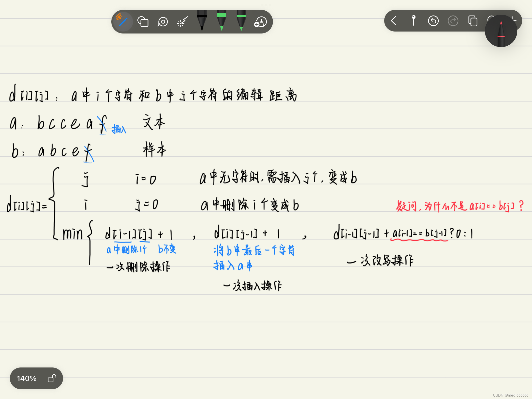Click the blue 插入 annotation

point(119,129)
